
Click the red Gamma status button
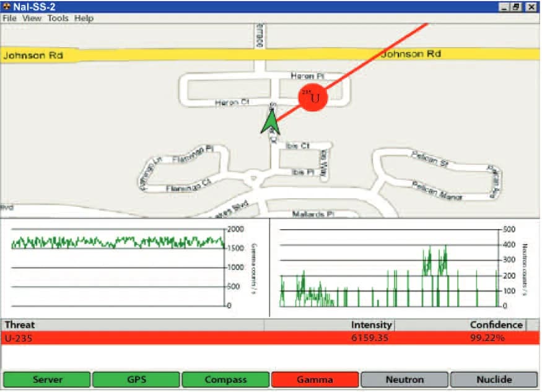click(315, 380)
